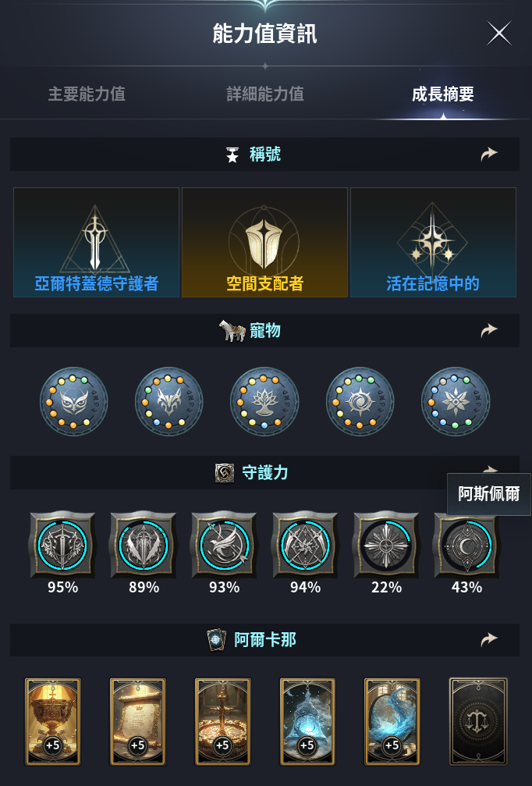Image resolution: width=532 pixels, height=786 pixels.
Task: Select the 空間支配者 title card
Action: (264, 242)
